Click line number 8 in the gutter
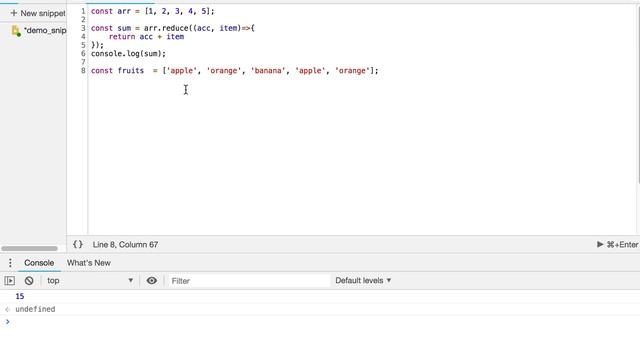Screen dimensions: 640x360 [x=83, y=71]
